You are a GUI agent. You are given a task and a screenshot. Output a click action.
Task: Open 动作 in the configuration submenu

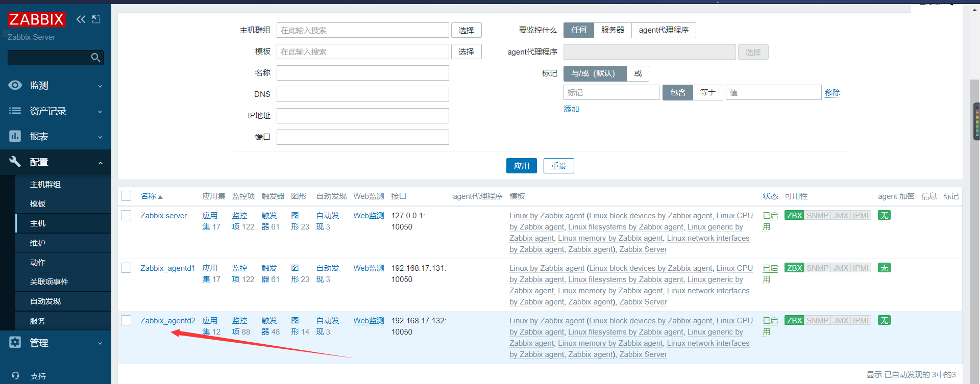[63, 262]
